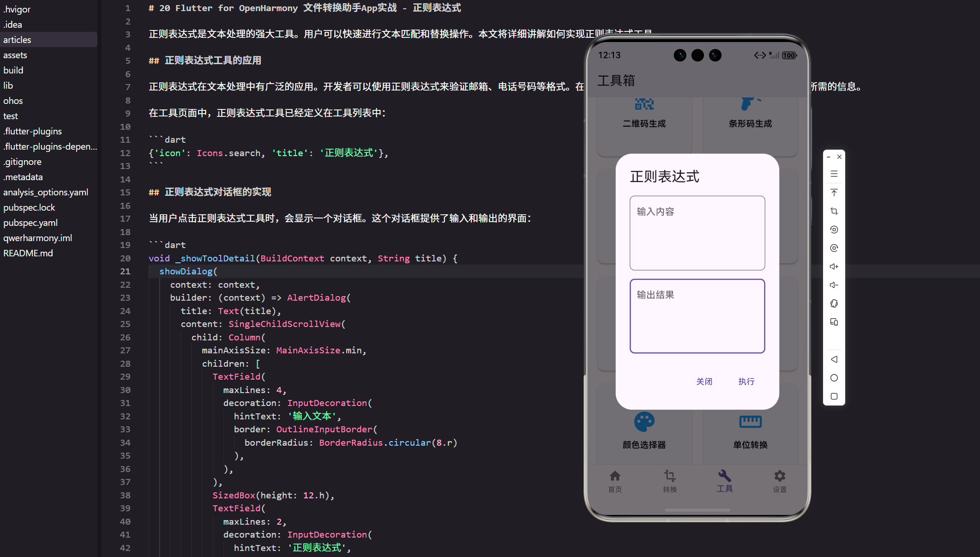Take a screenshot with the crop icon
The width and height of the screenshot is (980, 557).
834,211
